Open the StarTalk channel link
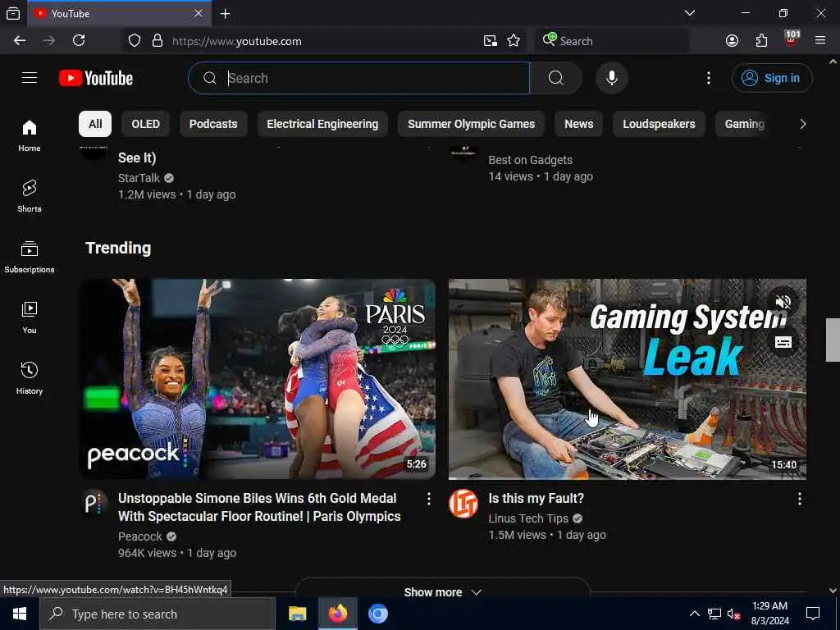 (139, 178)
